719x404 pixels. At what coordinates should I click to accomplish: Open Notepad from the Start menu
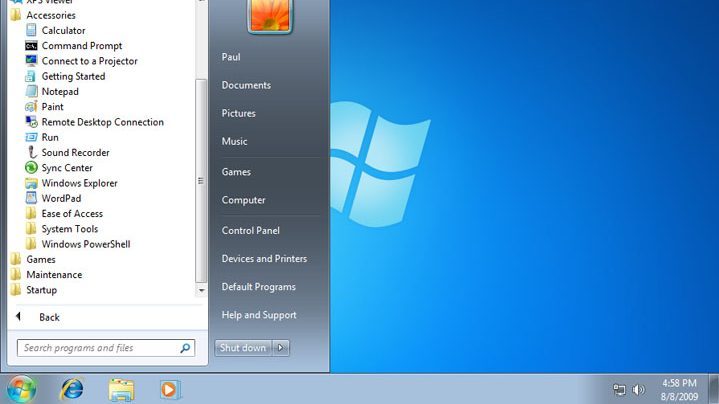59,92
